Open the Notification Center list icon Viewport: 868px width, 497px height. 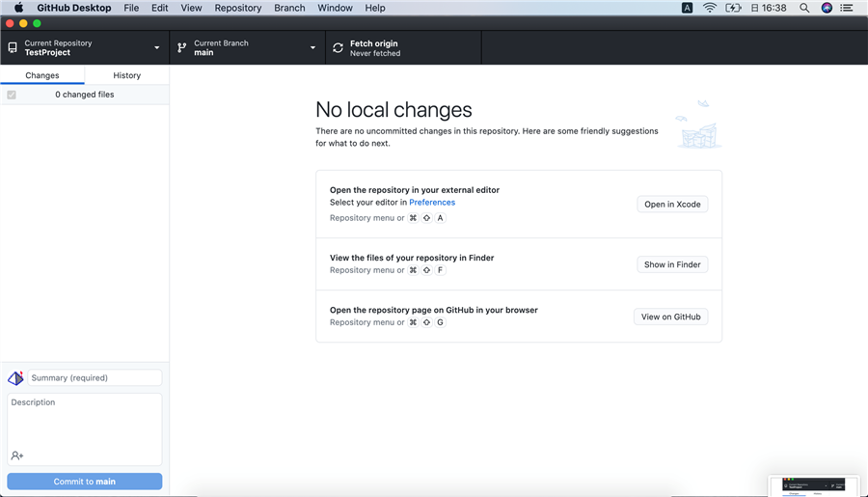(x=847, y=8)
